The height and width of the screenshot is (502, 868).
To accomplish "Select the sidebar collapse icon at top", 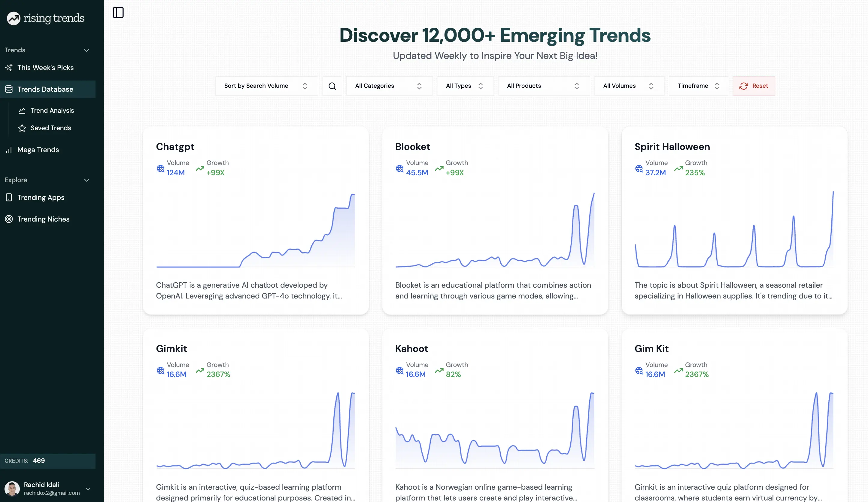I will point(118,12).
